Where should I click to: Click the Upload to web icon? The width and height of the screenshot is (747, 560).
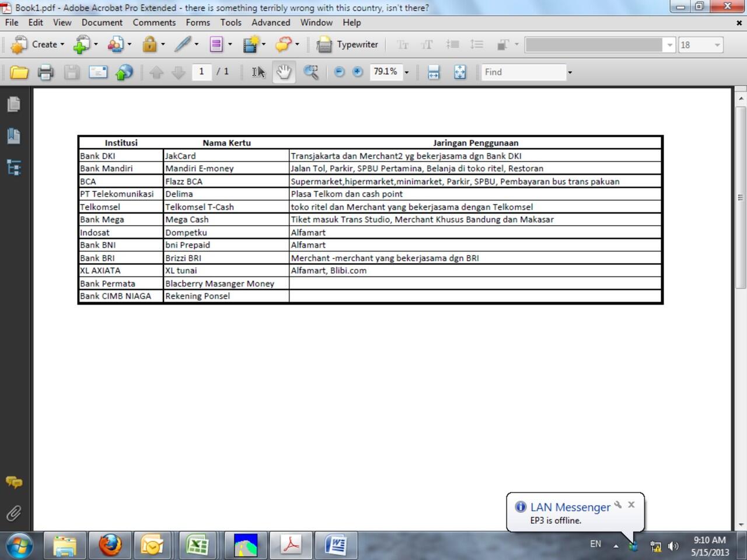[x=124, y=72]
